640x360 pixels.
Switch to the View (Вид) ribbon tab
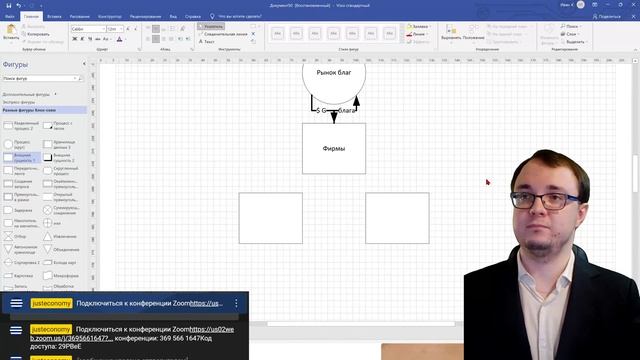pyautogui.click(x=173, y=16)
